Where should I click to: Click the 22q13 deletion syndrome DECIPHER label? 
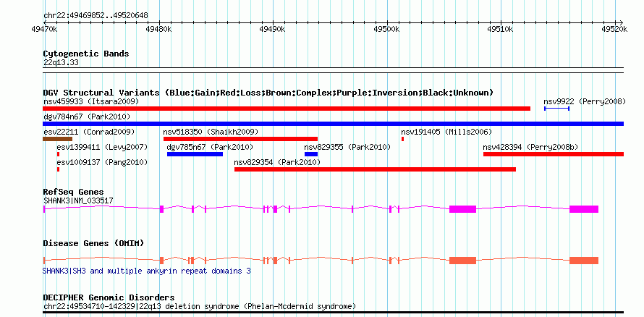point(200,306)
